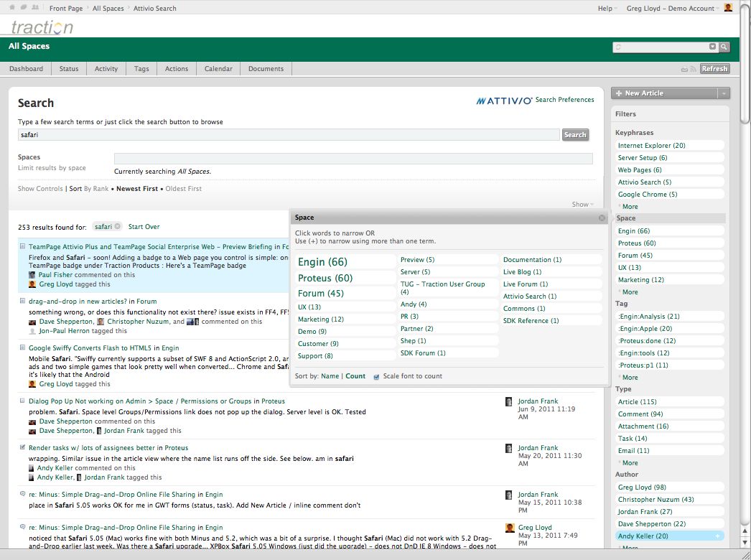This screenshot has height=560, width=751.
Task: Click the magnifier button in the green header
Action: pyautogui.click(x=724, y=47)
